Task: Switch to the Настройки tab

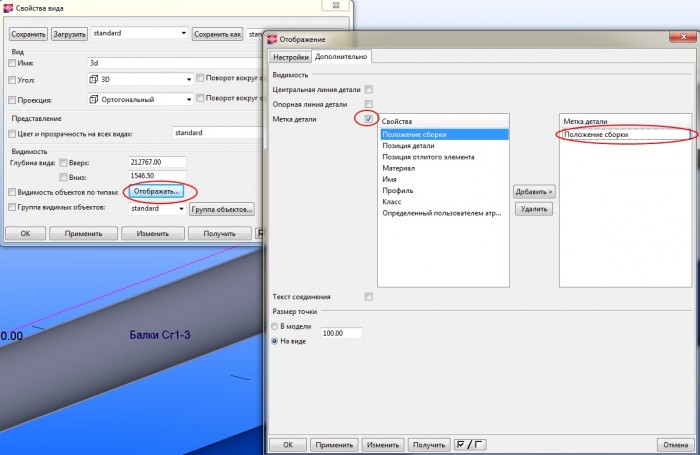Action: coord(290,58)
